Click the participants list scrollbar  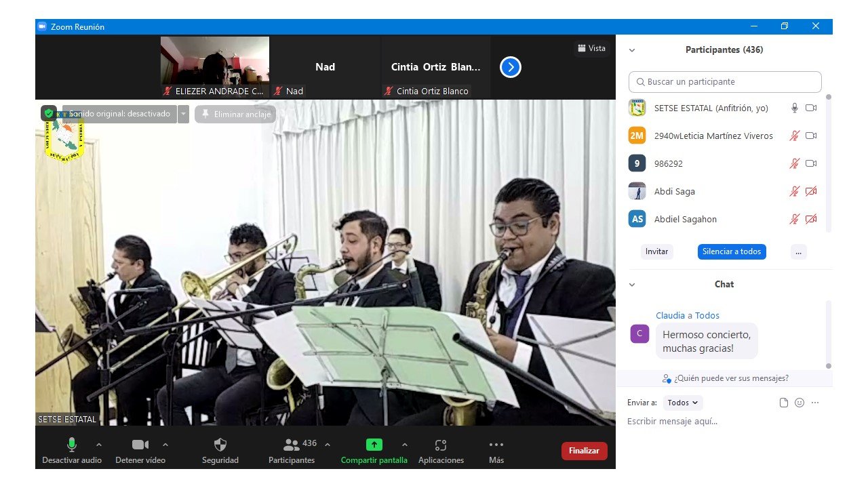pyautogui.click(x=828, y=163)
